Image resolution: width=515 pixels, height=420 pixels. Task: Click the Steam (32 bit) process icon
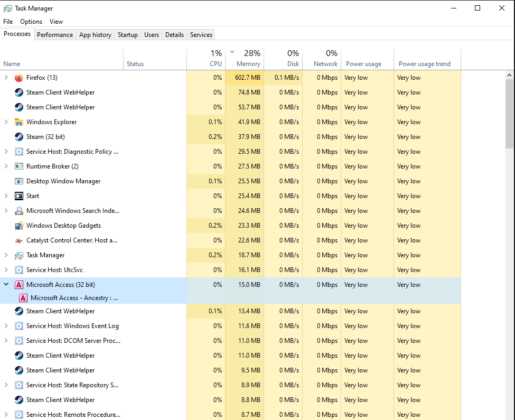18,137
